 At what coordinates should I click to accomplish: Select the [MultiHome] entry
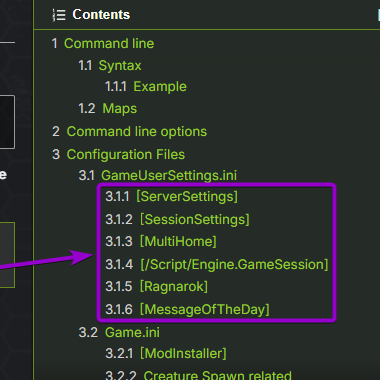point(178,241)
